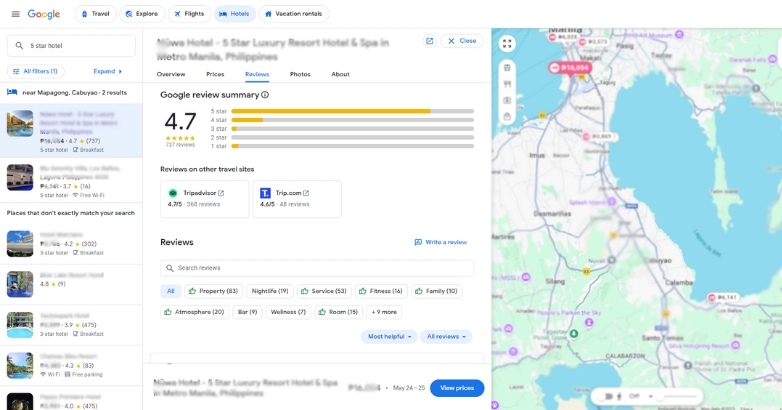
Task: Click the Tripadvisor external-link icon
Action: click(221, 193)
